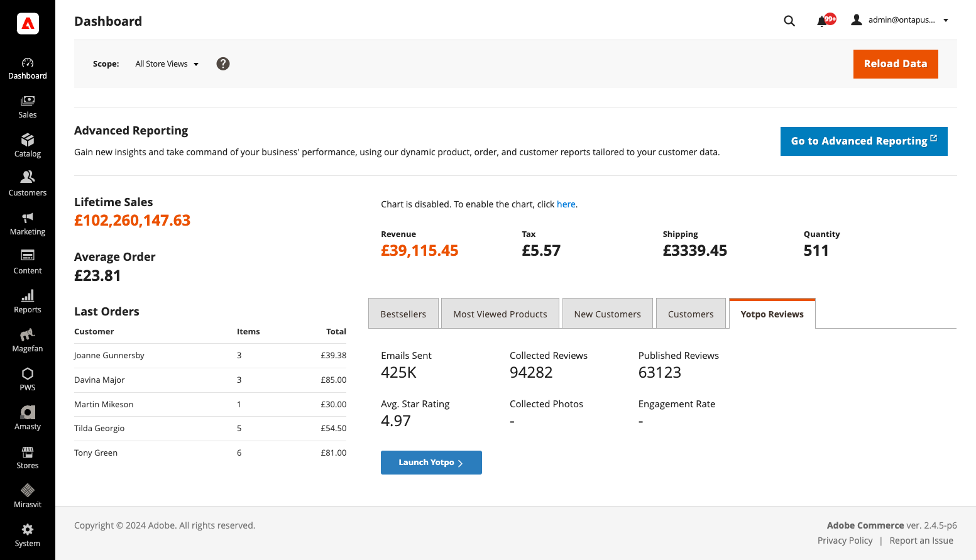
Task: Open the Customers section
Action: (27, 184)
